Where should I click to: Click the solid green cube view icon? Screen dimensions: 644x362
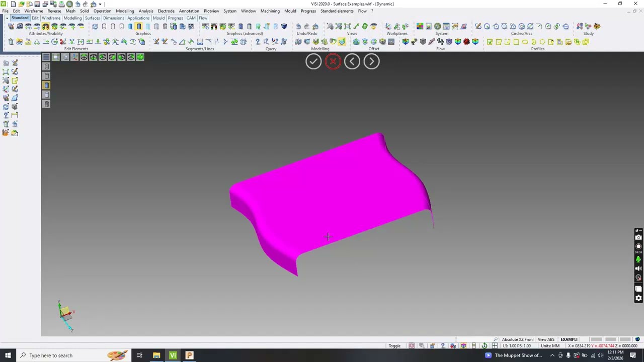click(140, 57)
